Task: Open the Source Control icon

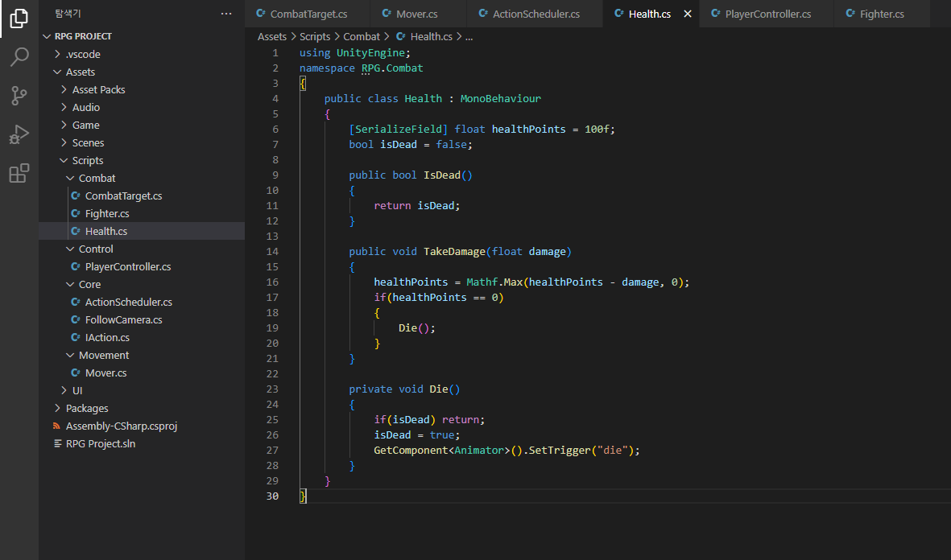Action: (19, 96)
